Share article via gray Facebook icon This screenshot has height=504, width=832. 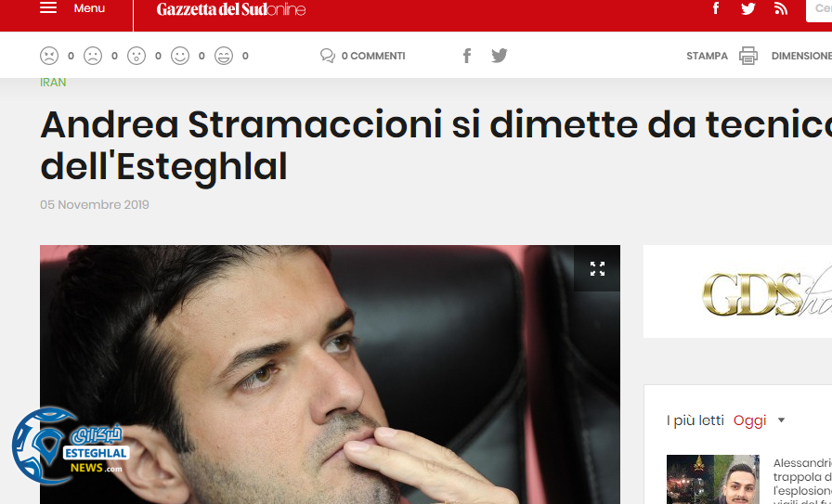[467, 56]
